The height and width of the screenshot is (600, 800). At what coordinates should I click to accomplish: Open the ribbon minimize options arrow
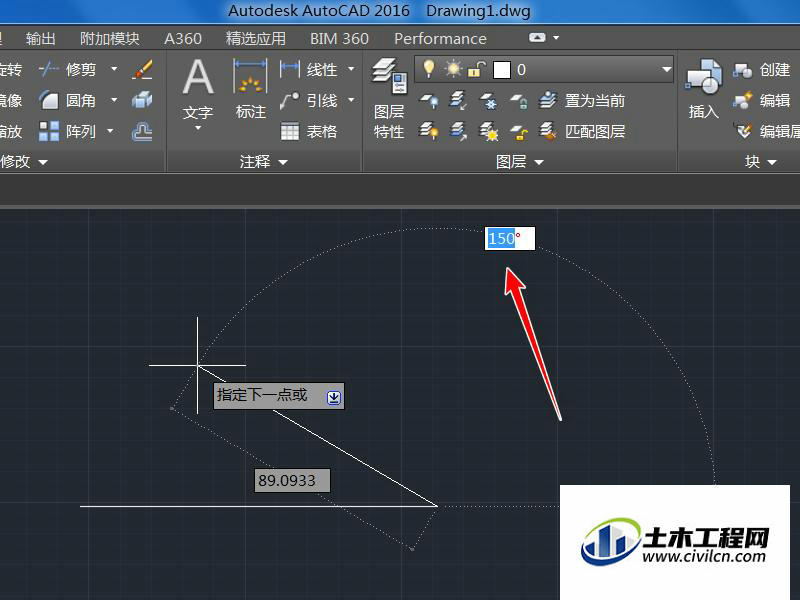coord(556,38)
